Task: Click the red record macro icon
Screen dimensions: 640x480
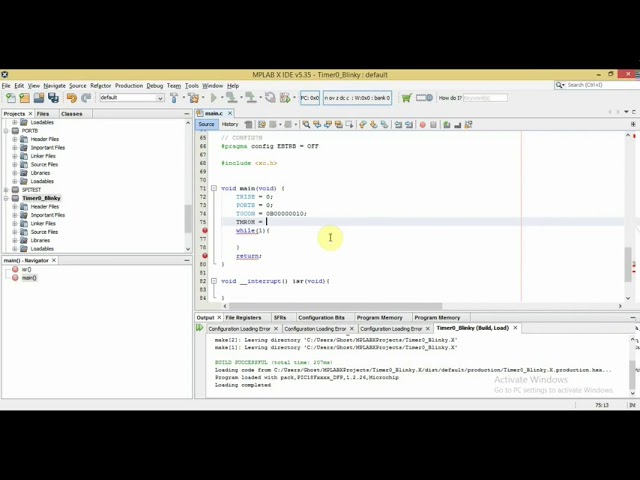Action: point(422,125)
